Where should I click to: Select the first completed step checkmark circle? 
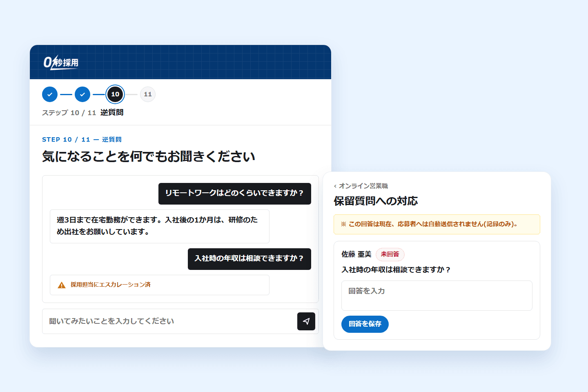[50, 94]
